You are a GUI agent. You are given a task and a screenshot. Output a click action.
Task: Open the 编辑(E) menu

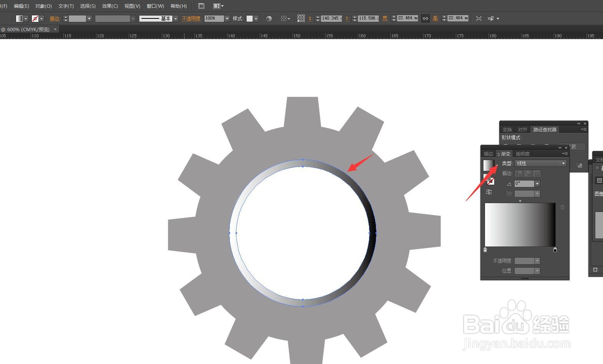(x=22, y=6)
